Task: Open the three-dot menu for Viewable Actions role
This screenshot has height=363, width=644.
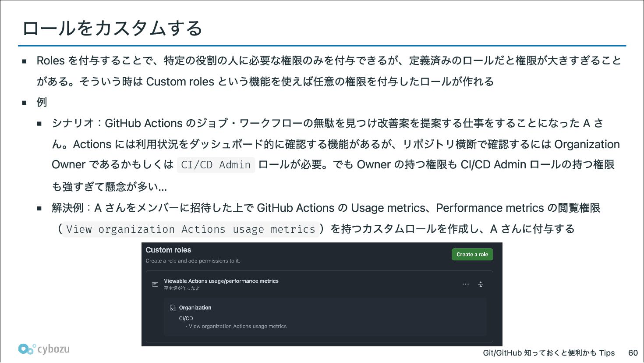Action: click(466, 284)
